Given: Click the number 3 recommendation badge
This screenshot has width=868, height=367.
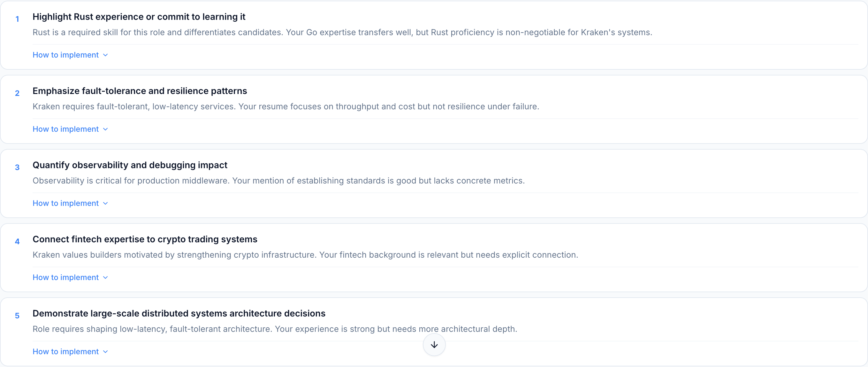Looking at the screenshot, I should [17, 168].
